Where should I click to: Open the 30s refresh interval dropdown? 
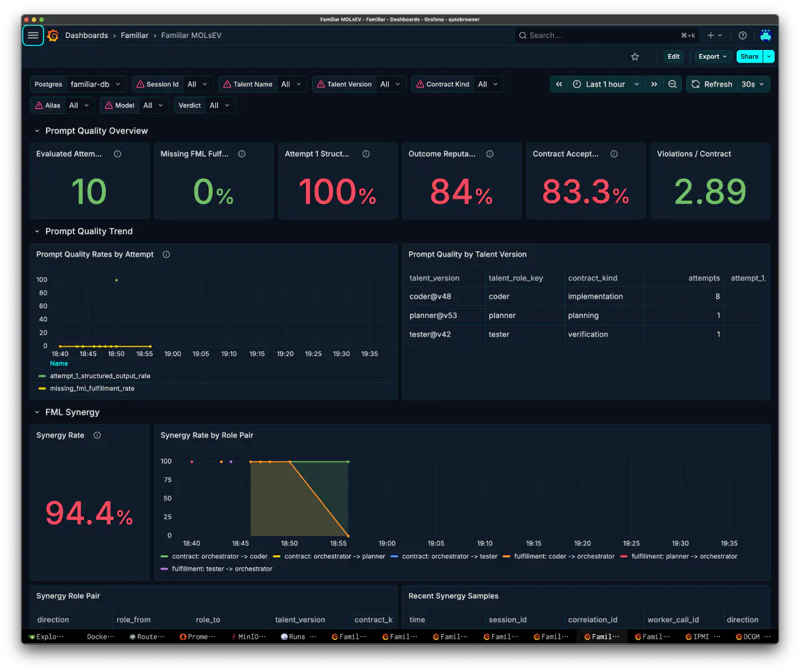pyautogui.click(x=753, y=84)
